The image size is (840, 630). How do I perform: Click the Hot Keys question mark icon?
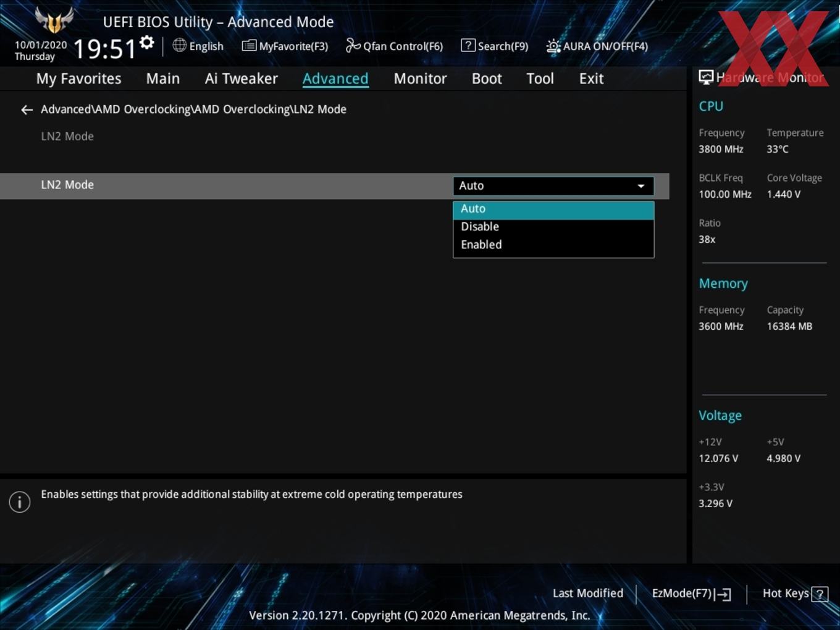pyautogui.click(x=820, y=594)
